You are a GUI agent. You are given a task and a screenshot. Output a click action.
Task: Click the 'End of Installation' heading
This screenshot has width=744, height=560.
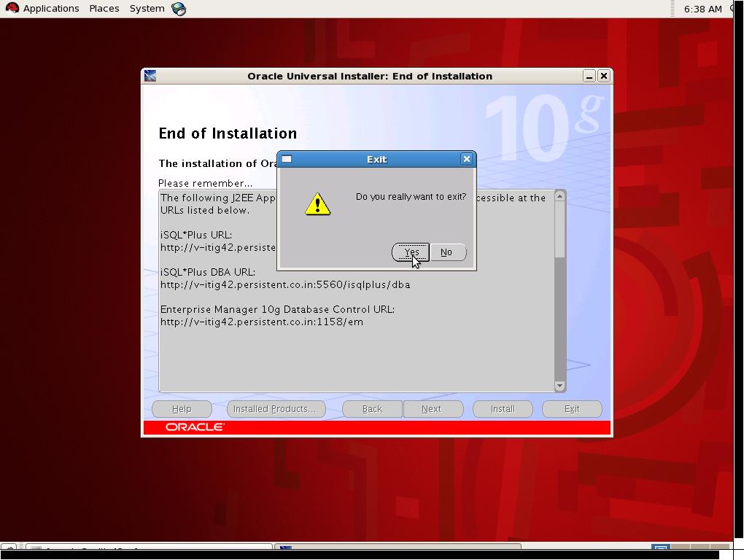(x=228, y=133)
